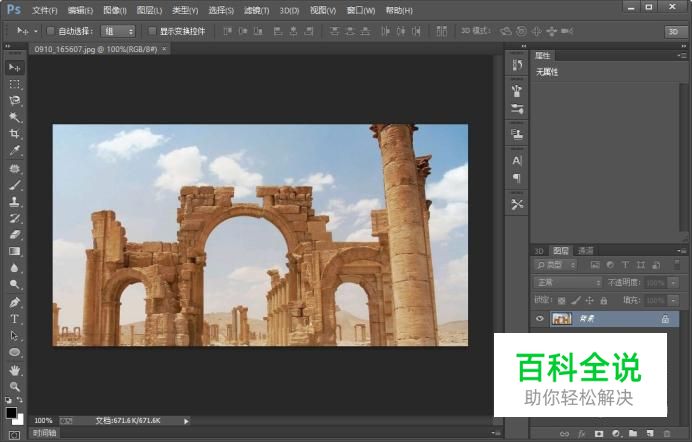Activate the Pen tool
692x442 pixels.
pyautogui.click(x=15, y=302)
